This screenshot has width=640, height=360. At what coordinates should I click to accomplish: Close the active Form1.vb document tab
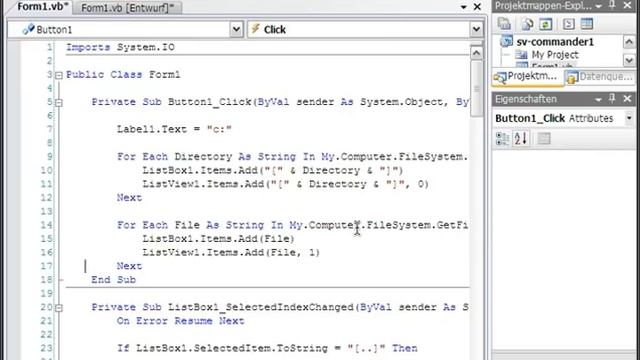(x=477, y=7)
